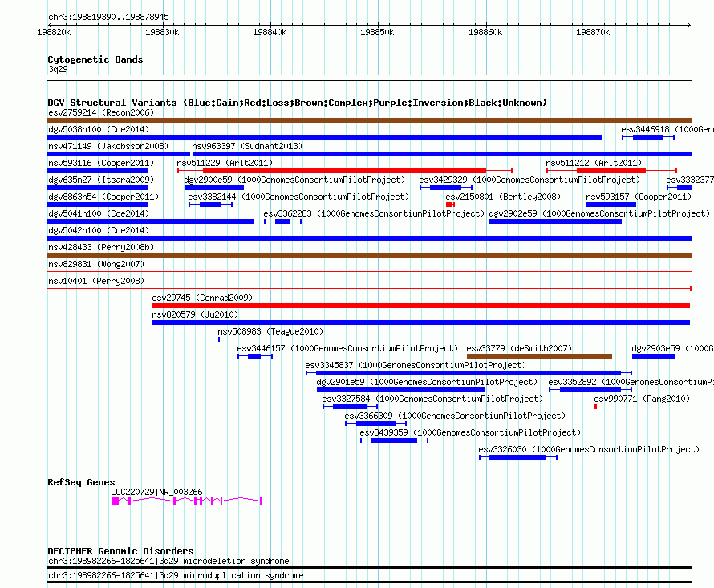Click the 198850k ruler tick label
Screen dimensions: 714x588
click(x=377, y=32)
